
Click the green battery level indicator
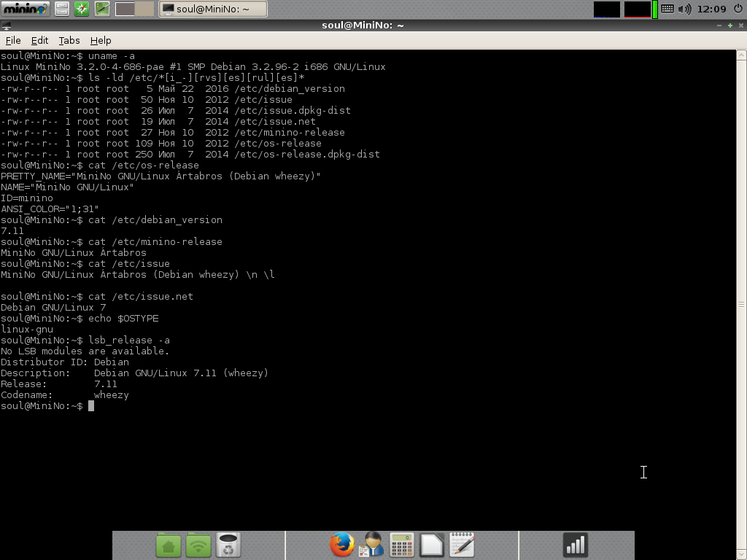[655, 9]
